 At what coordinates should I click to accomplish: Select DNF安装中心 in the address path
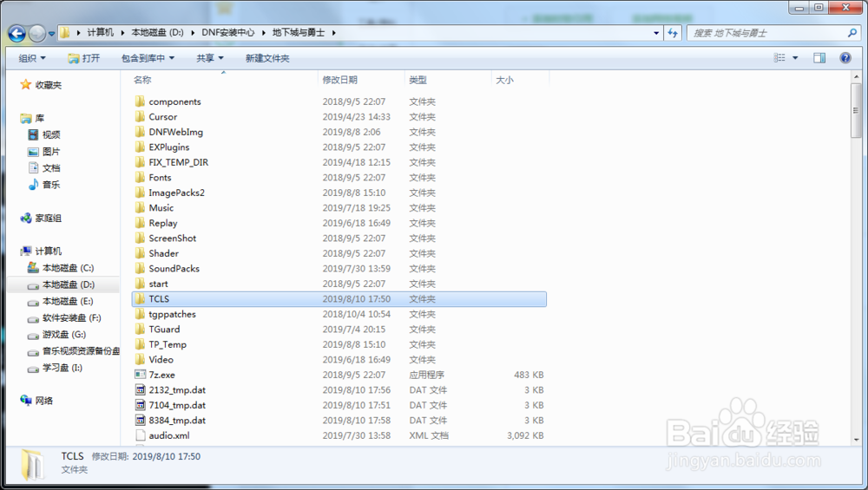pos(228,33)
